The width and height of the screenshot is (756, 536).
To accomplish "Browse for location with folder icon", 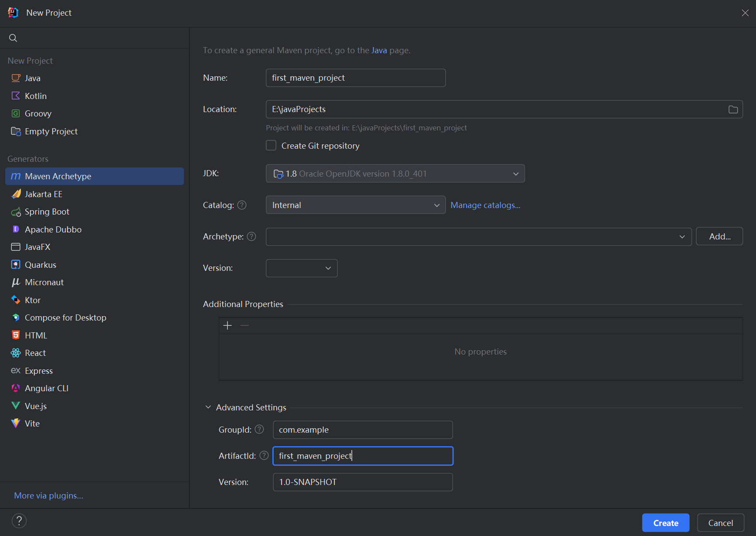I will click(x=733, y=109).
